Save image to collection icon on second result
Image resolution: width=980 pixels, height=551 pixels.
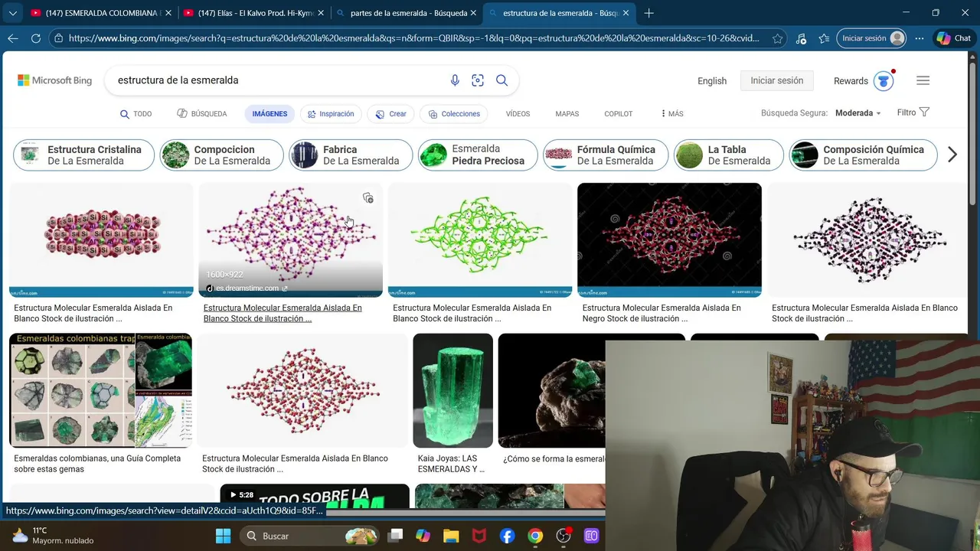point(368,198)
